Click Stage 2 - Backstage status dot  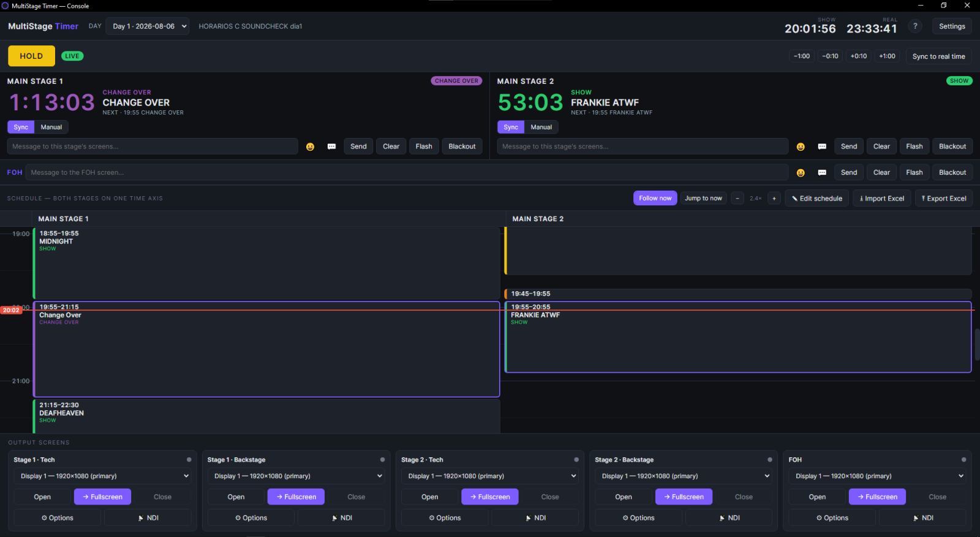pyautogui.click(x=770, y=460)
